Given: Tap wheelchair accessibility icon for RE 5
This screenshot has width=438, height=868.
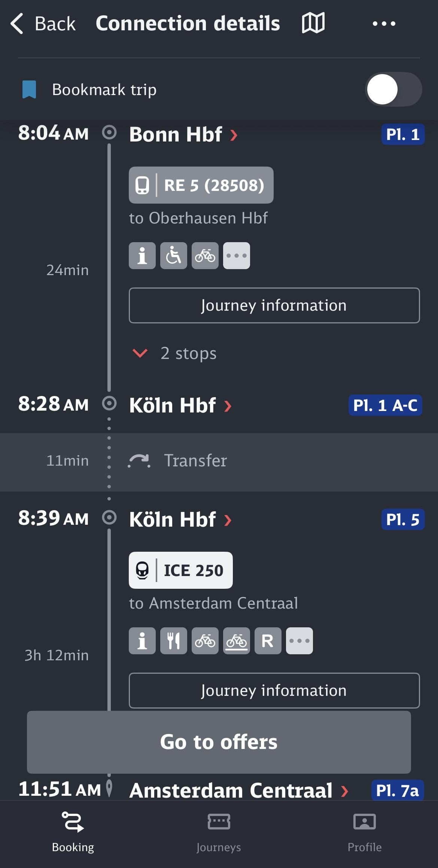Looking at the screenshot, I should point(174,256).
